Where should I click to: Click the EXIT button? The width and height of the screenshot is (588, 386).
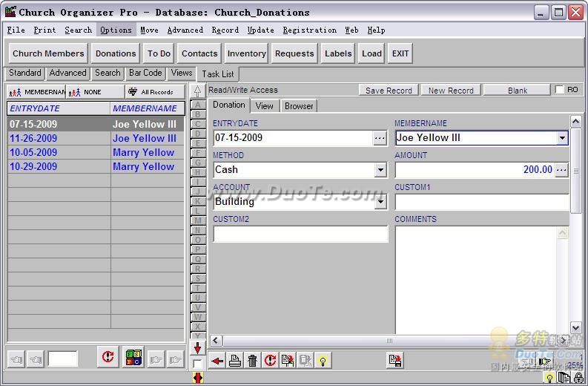pos(400,53)
